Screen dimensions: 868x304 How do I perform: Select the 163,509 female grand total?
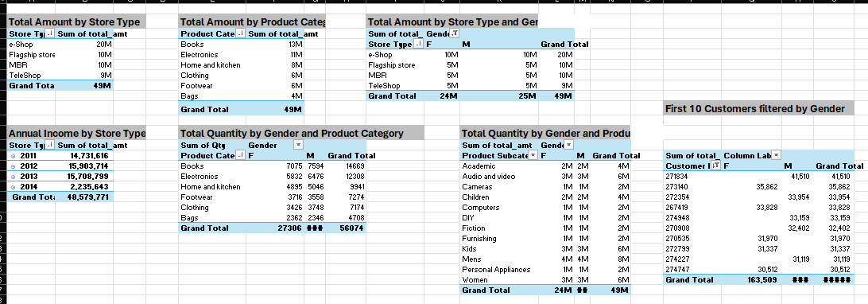pyautogui.click(x=752, y=280)
